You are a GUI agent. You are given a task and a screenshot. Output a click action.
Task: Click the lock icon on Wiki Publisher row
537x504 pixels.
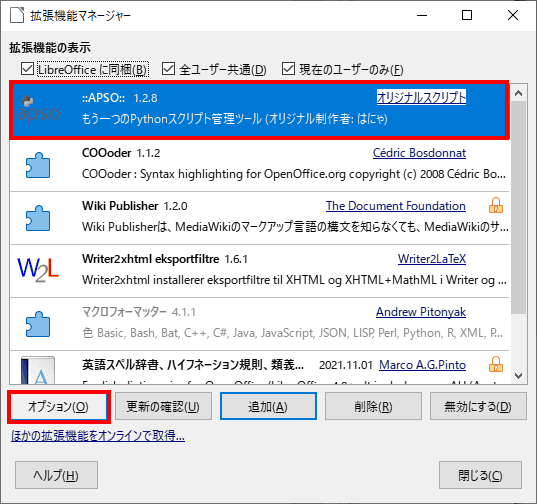496,205
